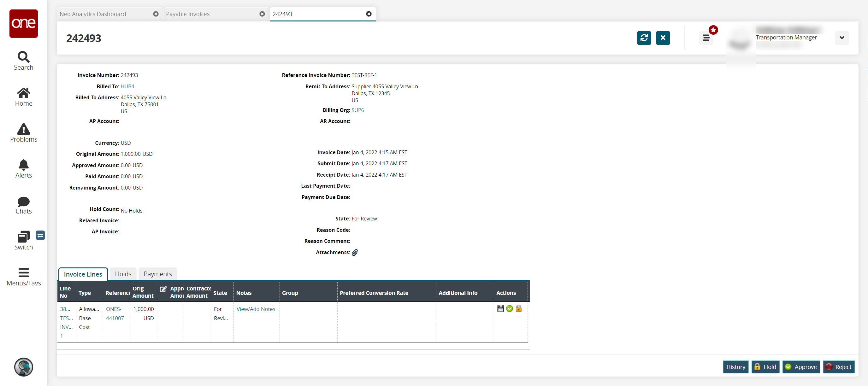Click the HUB4 Billed To link
The image size is (868, 386).
pos(127,86)
